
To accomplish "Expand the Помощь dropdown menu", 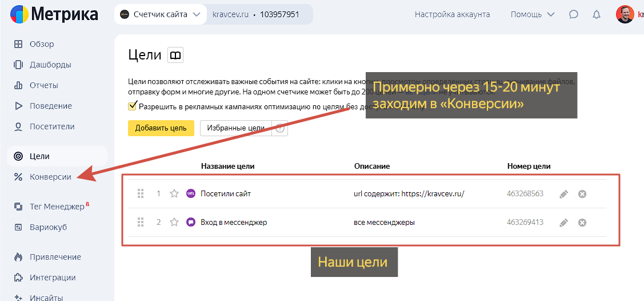I will pos(533,14).
